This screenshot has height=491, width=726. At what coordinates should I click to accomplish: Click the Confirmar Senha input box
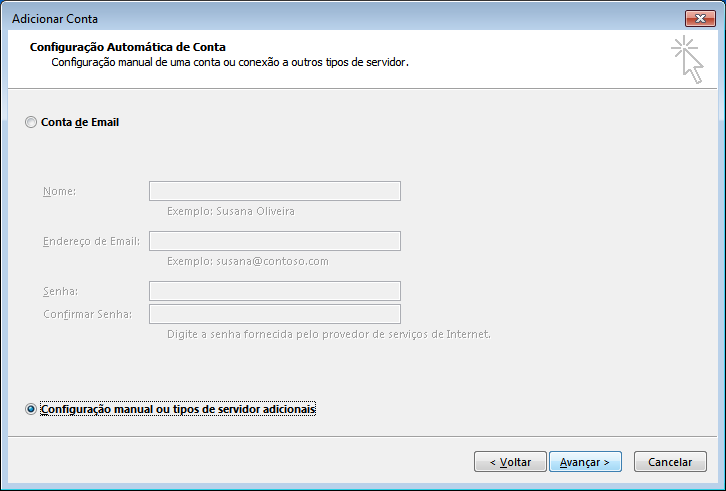(275, 314)
